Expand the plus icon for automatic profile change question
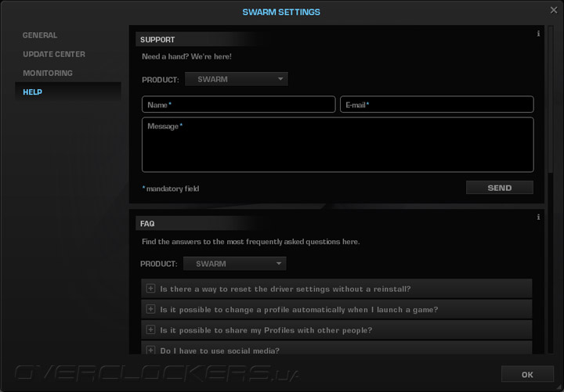This screenshot has height=392, width=564. [150, 309]
